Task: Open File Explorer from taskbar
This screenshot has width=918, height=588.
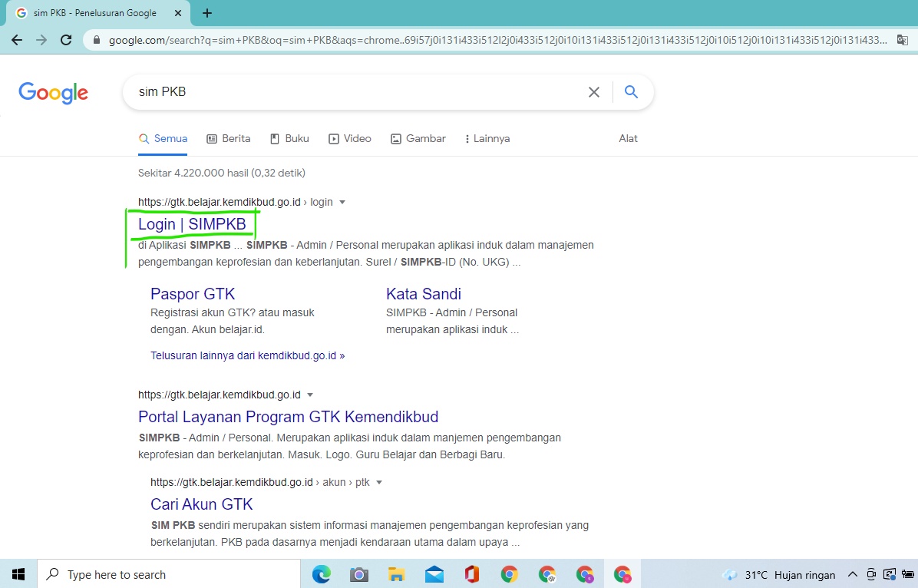Action: pos(396,574)
